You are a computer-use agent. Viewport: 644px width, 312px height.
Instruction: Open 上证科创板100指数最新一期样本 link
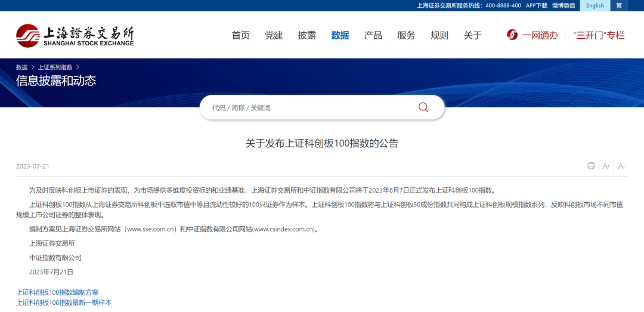point(64,302)
